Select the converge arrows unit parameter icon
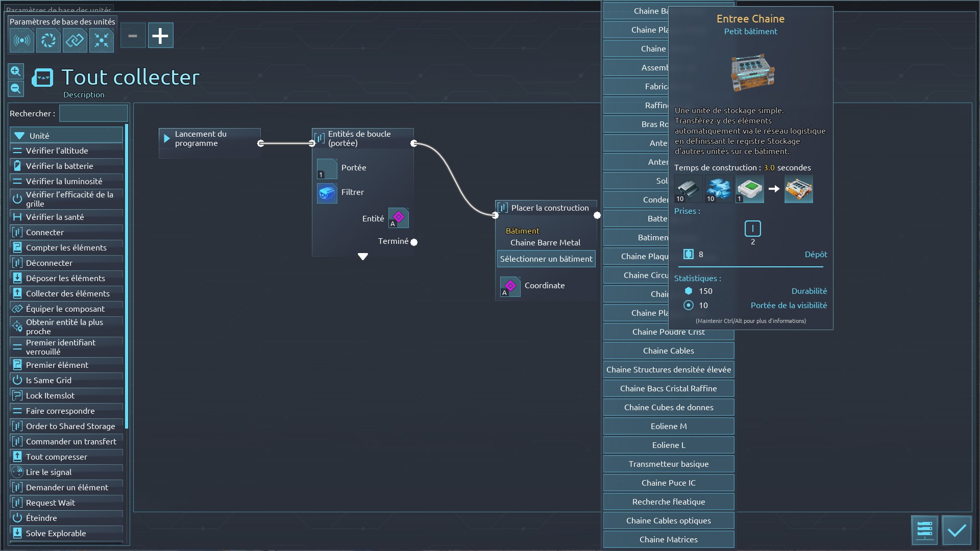 point(102,40)
